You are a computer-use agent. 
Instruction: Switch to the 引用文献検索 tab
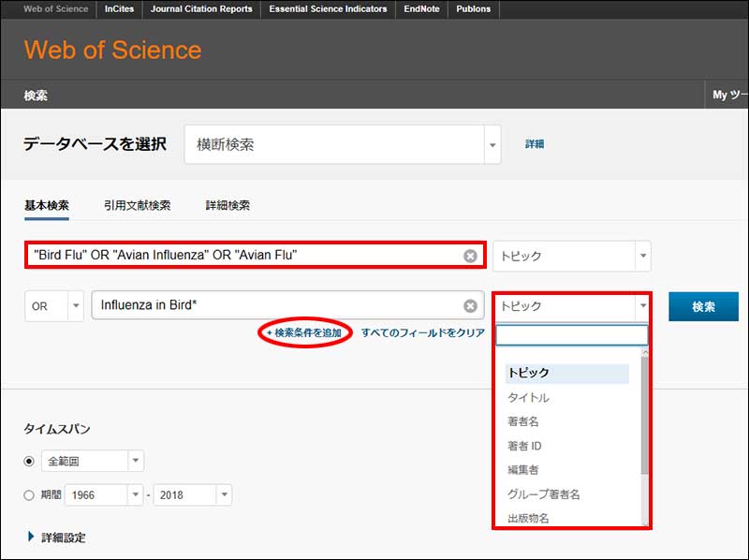pos(137,205)
